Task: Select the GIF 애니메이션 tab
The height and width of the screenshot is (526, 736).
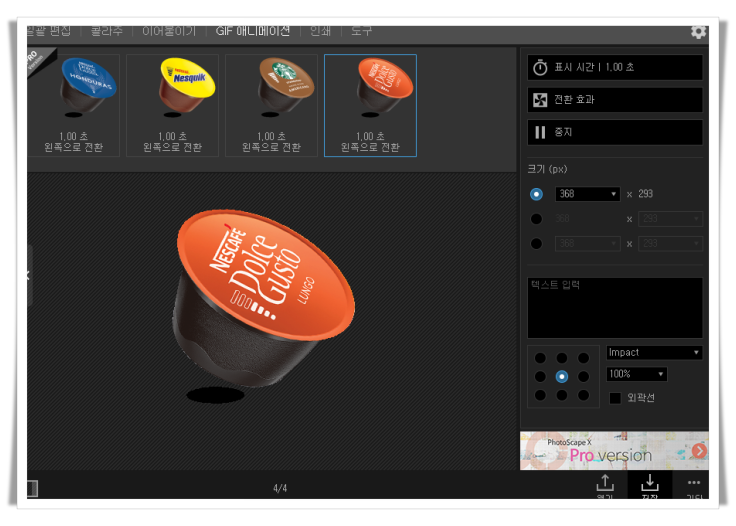Action: (253, 31)
